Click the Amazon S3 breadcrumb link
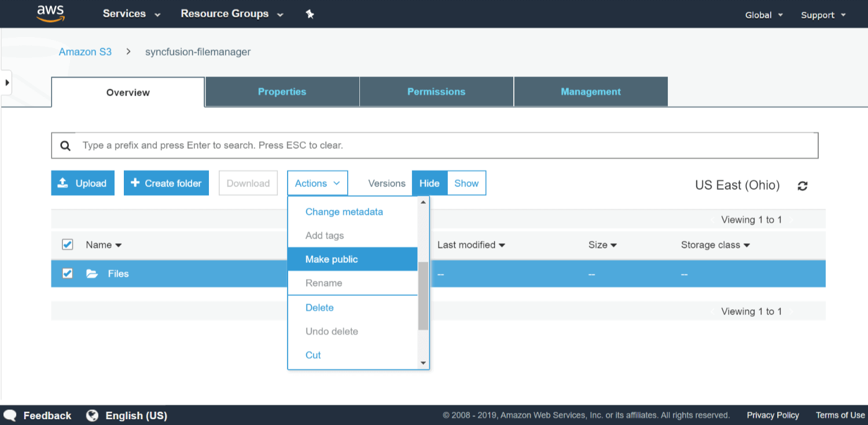The image size is (868, 425). (85, 52)
